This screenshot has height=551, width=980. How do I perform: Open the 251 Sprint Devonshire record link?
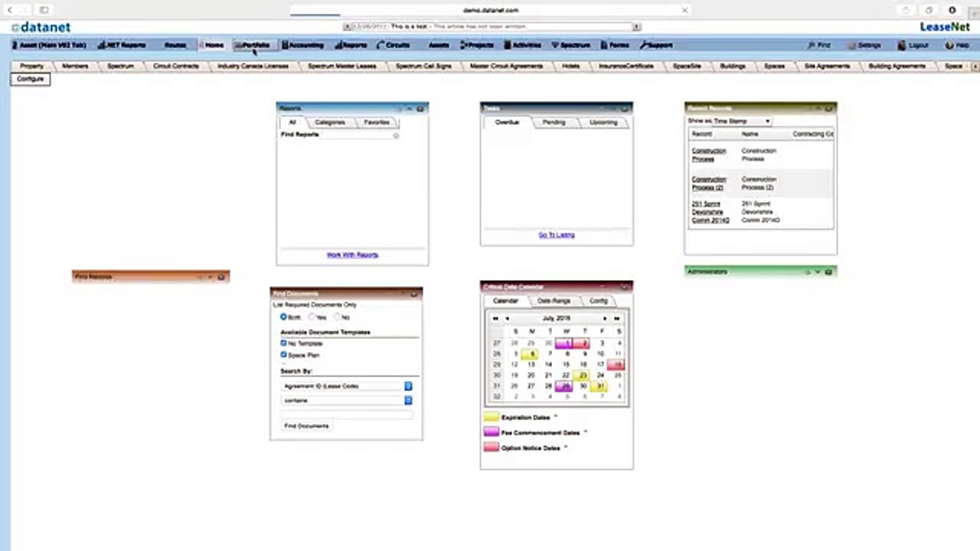click(710, 212)
